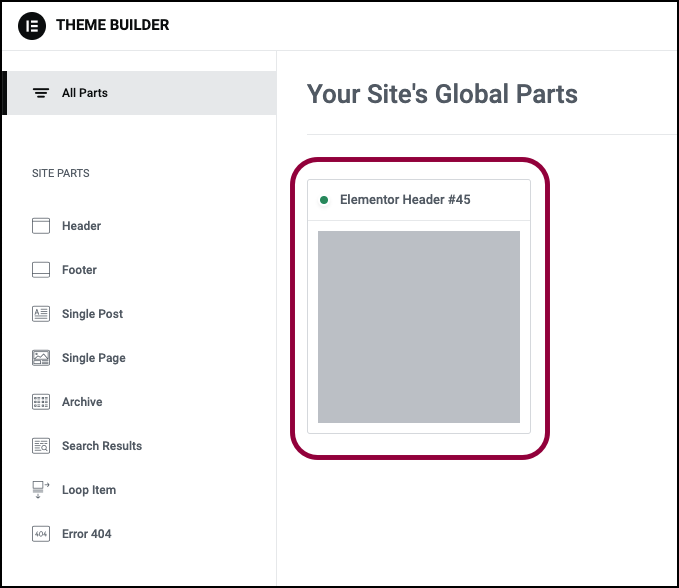Go to Single Post templates
The image size is (679, 588).
point(92,314)
